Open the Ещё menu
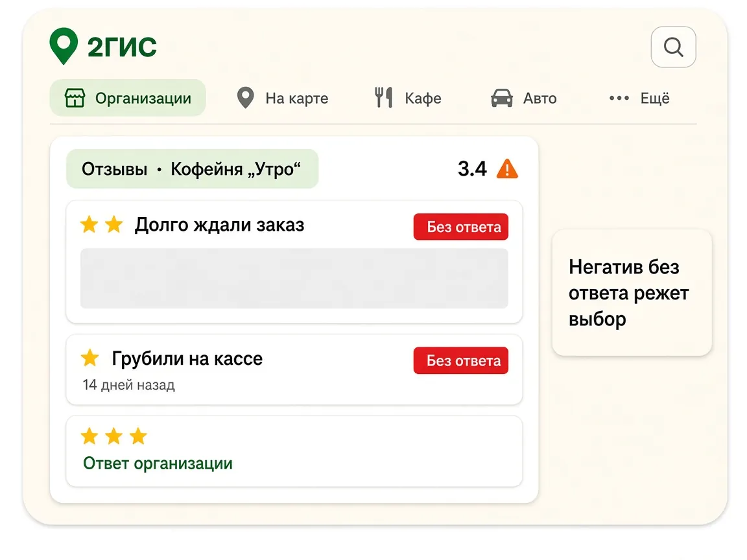747x560 pixels. point(639,98)
